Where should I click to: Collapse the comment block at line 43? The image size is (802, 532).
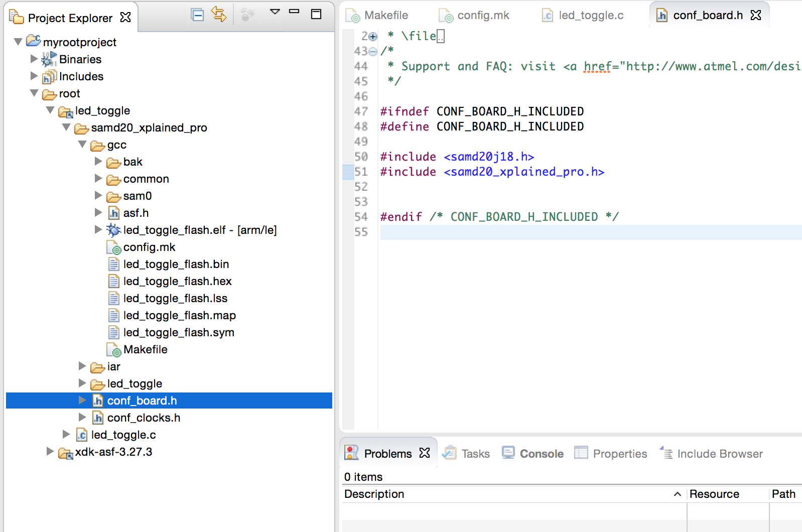[x=373, y=51]
